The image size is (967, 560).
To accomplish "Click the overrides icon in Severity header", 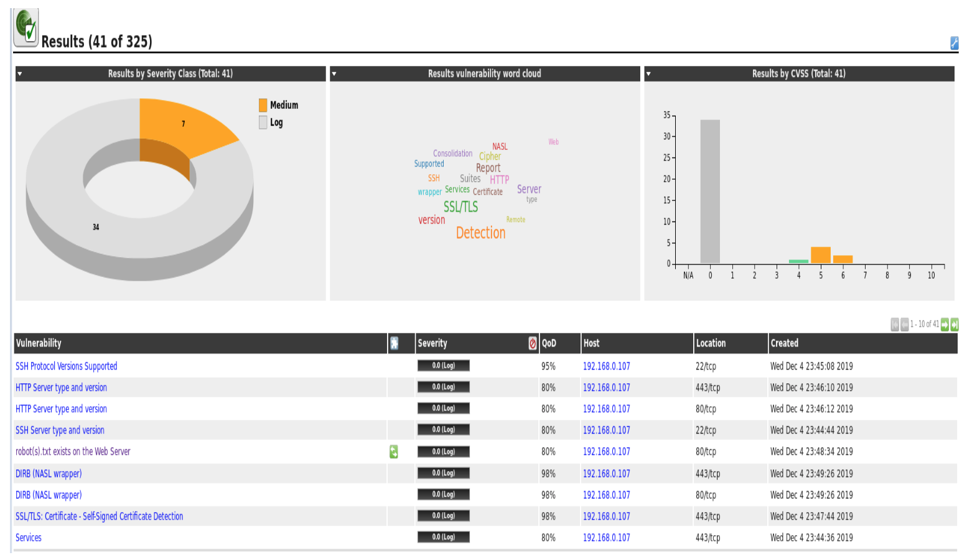I will [533, 343].
